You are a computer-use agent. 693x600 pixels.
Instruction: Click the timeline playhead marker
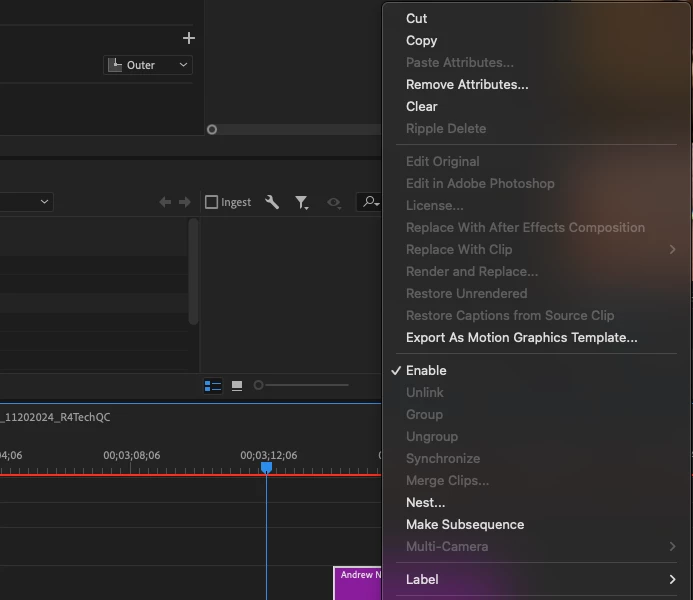(x=267, y=467)
